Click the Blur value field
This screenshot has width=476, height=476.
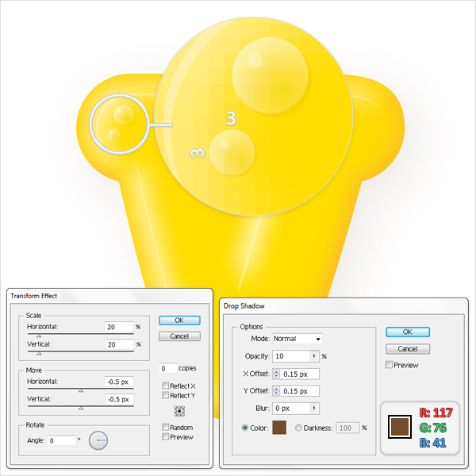tap(291, 409)
